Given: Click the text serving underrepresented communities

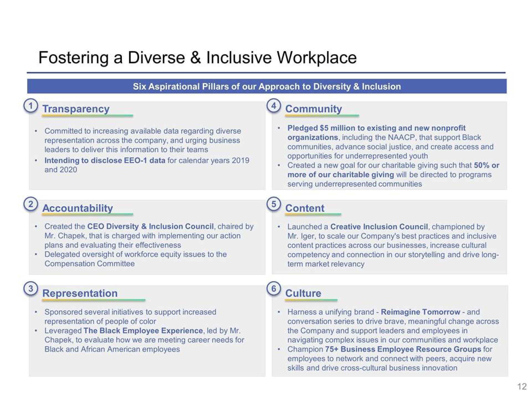Looking at the screenshot, I should [355, 184].
